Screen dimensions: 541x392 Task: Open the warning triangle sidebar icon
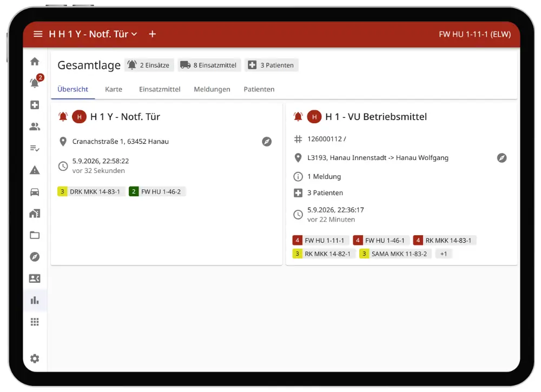35,170
